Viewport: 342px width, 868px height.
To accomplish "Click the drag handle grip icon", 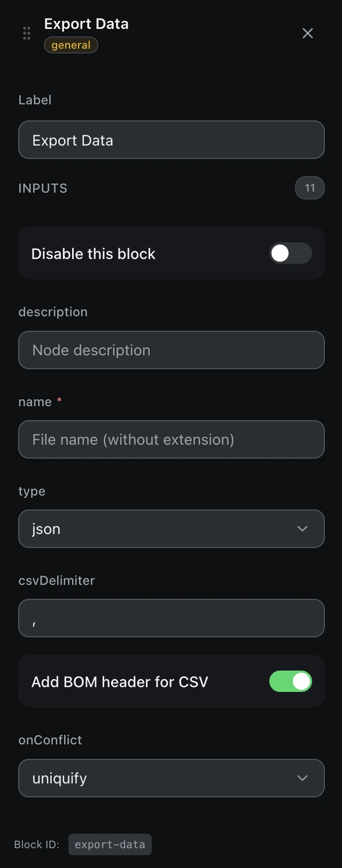I will click(x=27, y=33).
